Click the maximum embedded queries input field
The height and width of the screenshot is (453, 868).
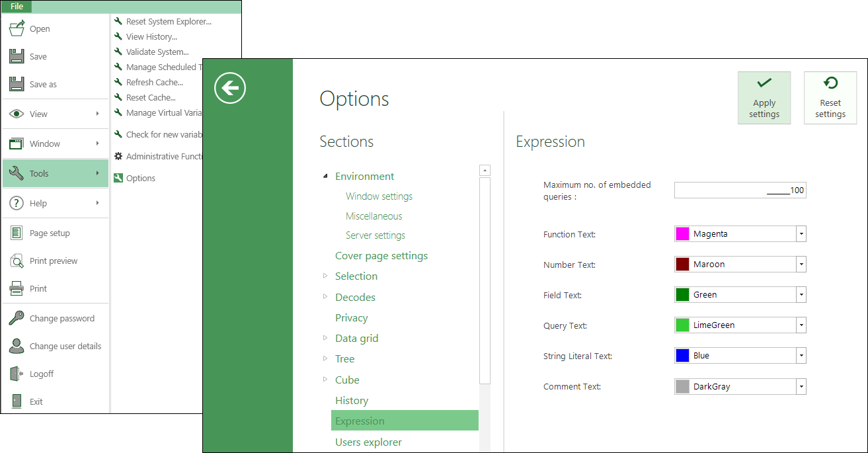[740, 190]
